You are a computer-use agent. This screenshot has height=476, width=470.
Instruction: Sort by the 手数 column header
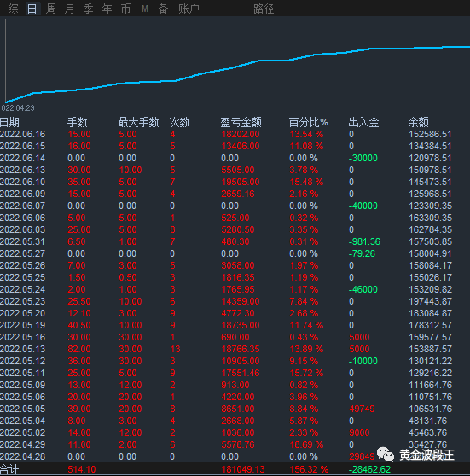pos(77,122)
